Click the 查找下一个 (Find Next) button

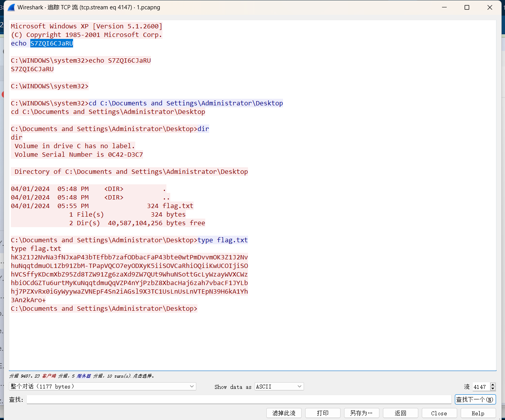click(x=475, y=399)
